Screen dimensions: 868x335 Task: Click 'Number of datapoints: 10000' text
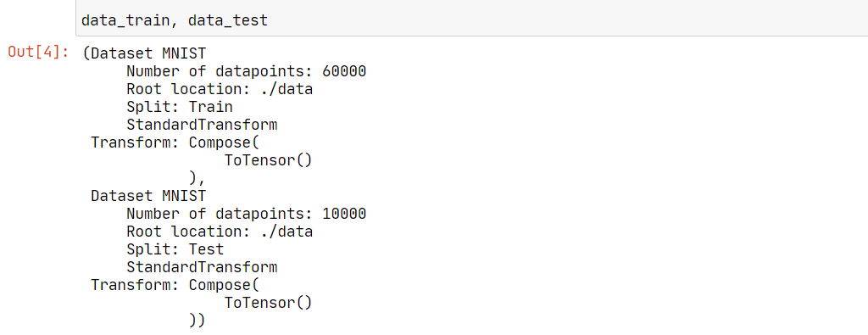pyautogui.click(x=247, y=214)
